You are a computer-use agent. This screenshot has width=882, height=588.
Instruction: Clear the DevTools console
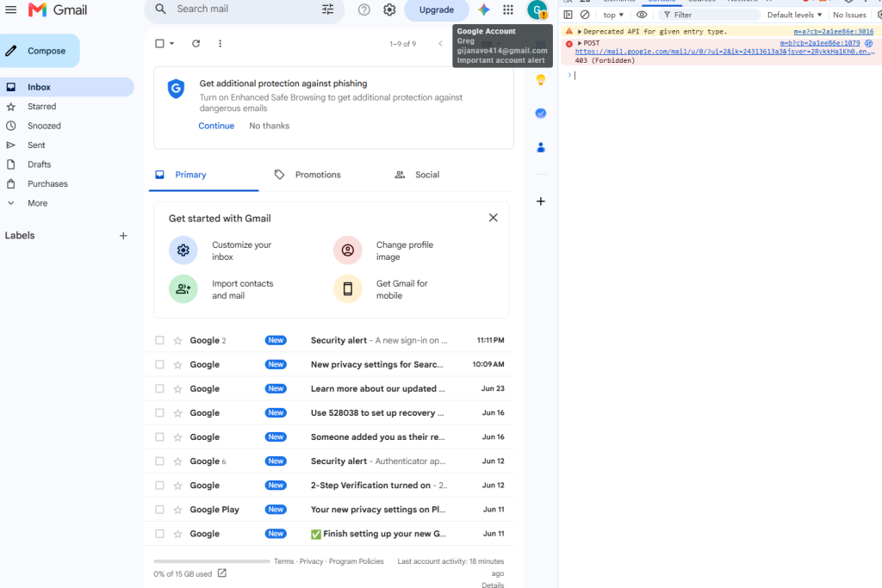(x=585, y=15)
